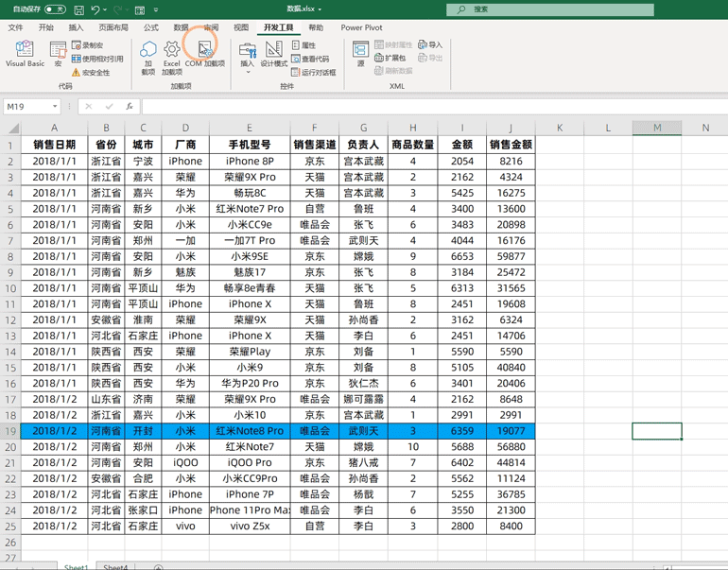Expand the Name Box M19 dropdown
728x570 pixels.
click(55, 106)
